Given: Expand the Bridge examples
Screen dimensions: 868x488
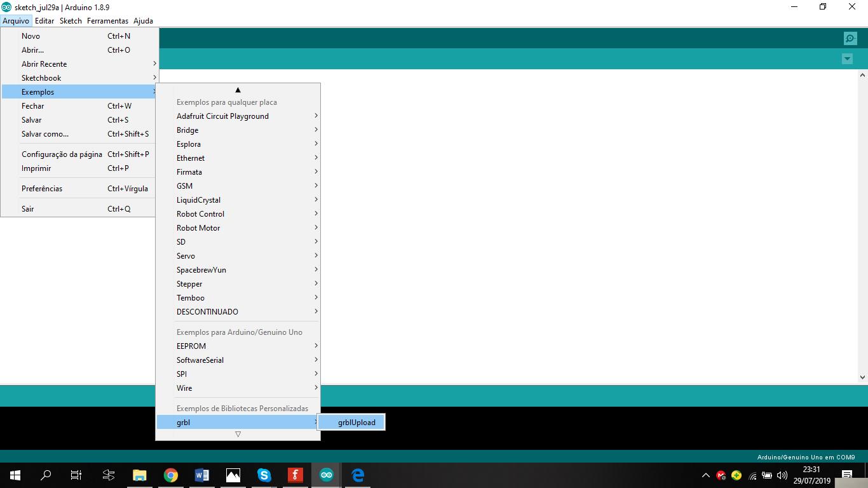Looking at the screenshot, I should [x=238, y=130].
